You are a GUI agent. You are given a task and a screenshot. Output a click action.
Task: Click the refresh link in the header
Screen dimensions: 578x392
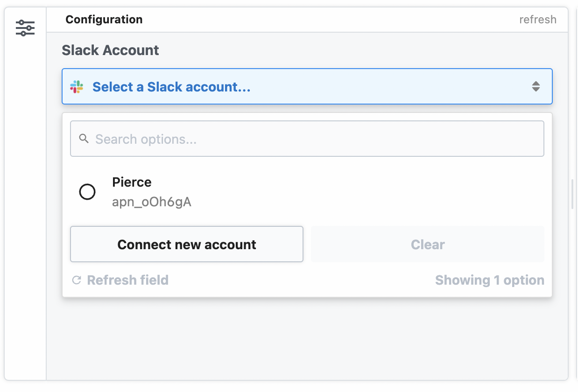coord(538,19)
